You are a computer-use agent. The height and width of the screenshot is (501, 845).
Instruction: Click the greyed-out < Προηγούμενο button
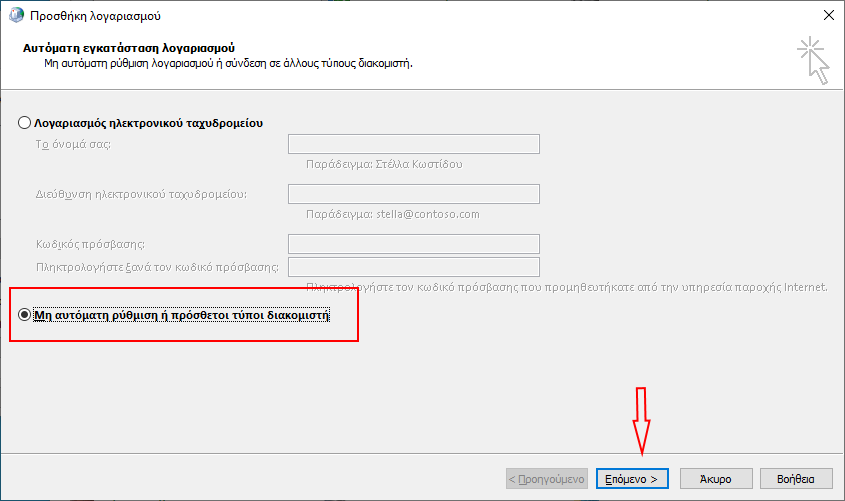point(547,478)
